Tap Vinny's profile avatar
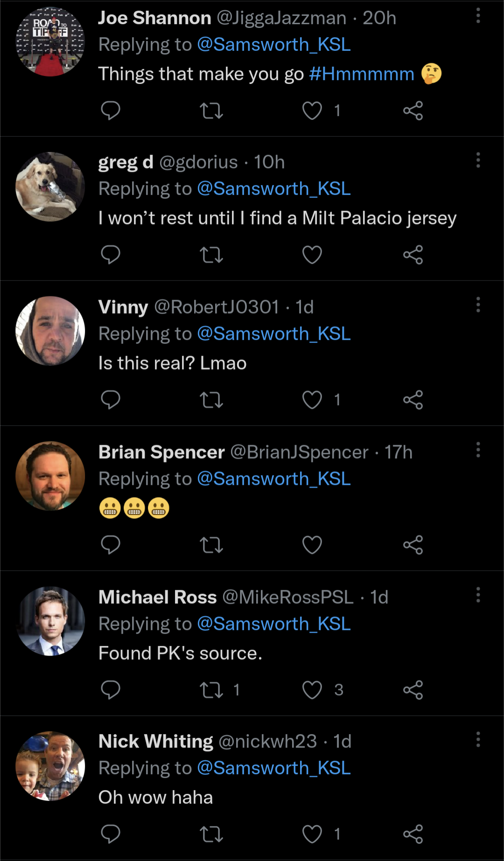 (50, 331)
